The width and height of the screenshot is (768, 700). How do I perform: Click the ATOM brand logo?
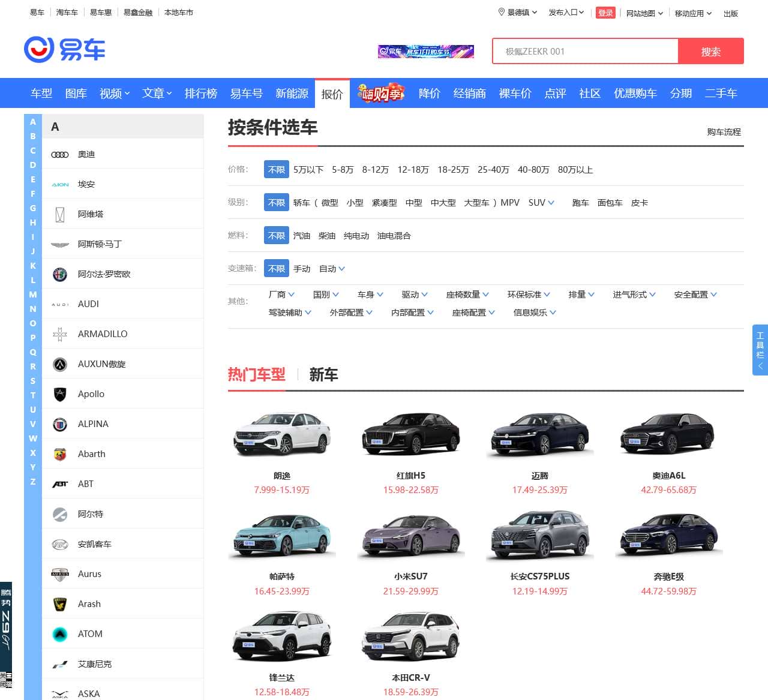[60, 634]
